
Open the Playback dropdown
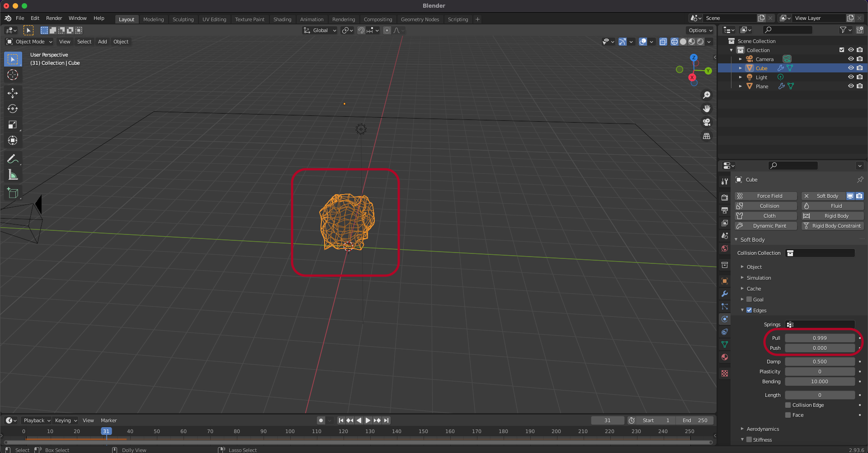click(37, 420)
